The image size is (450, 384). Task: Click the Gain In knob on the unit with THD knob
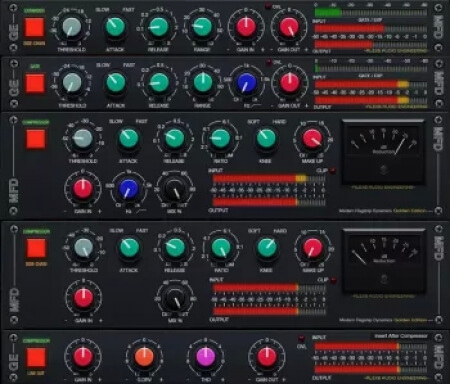pos(83,357)
